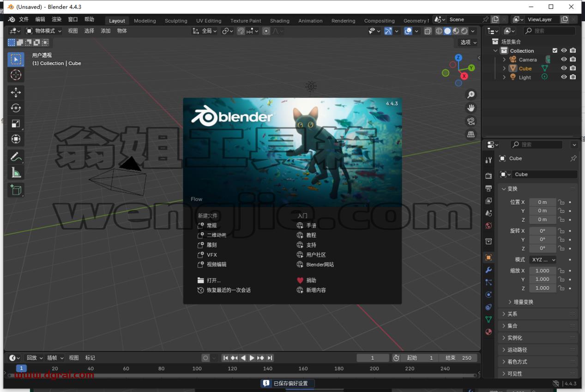Select the Add Cube tool
Image resolution: width=585 pixels, height=392 pixels.
[x=16, y=190]
